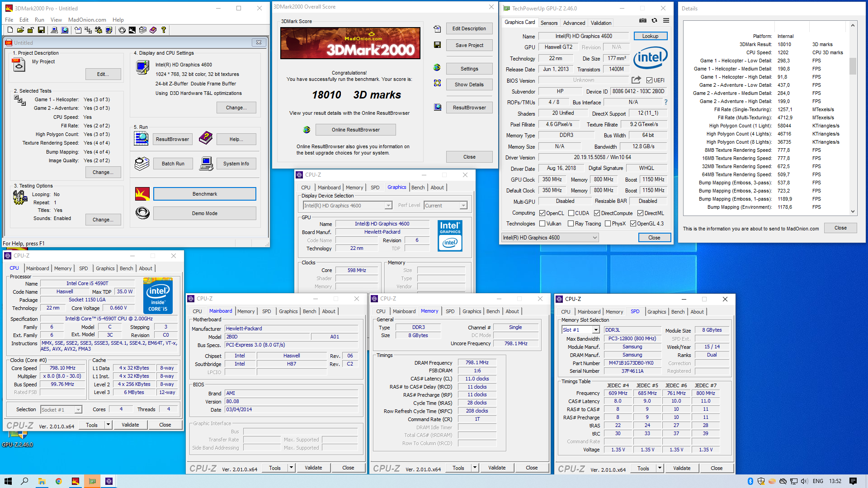Click the Benchmark button
The image size is (868, 488).
[205, 194]
